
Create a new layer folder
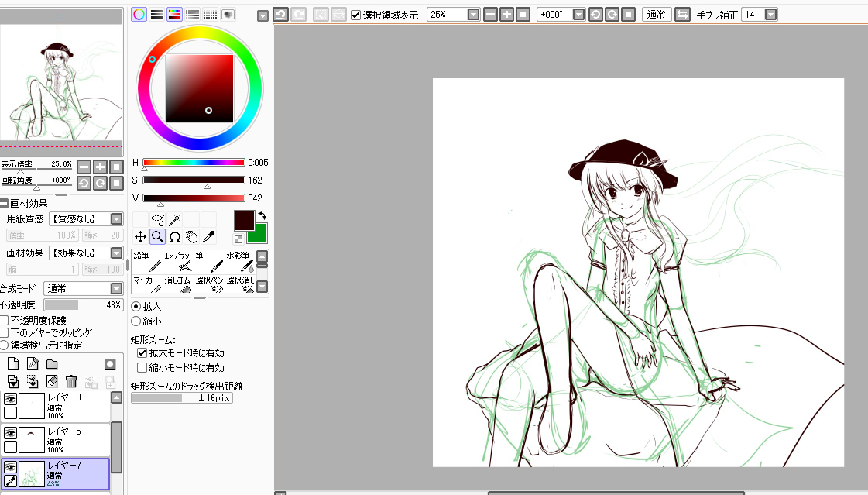tap(52, 364)
